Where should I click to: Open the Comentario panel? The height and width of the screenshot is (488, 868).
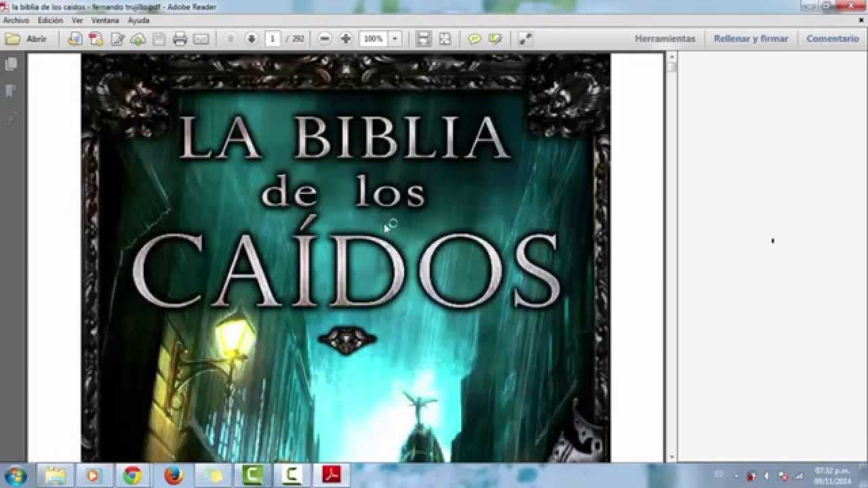(x=833, y=39)
